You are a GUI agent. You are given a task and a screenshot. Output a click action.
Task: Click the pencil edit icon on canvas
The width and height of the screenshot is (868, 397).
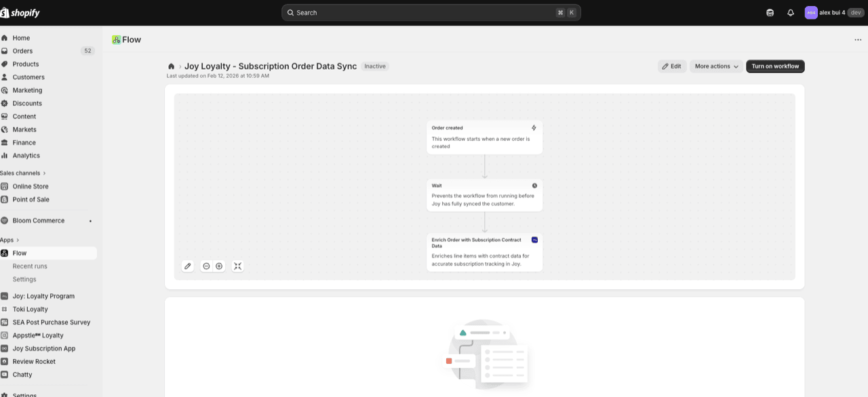coord(188,266)
